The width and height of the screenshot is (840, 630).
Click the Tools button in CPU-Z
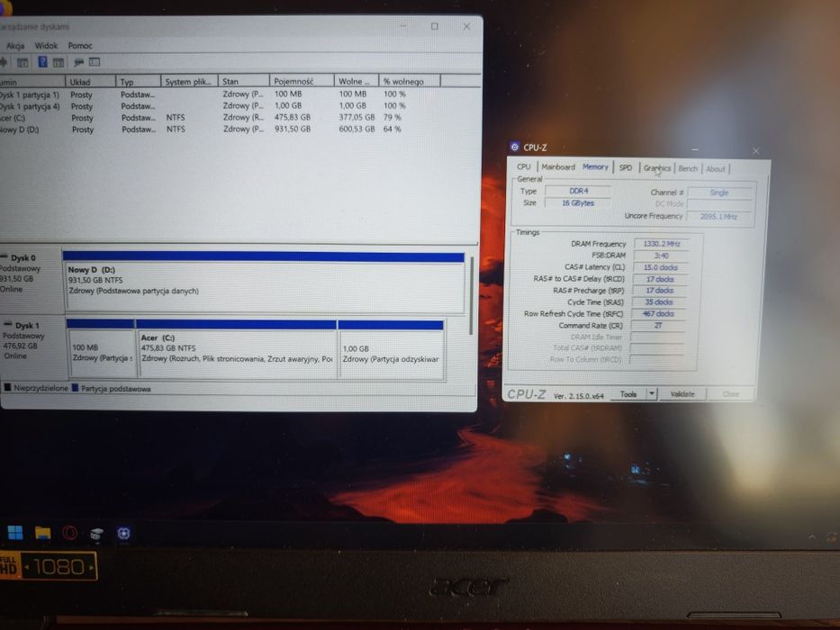[x=628, y=394]
